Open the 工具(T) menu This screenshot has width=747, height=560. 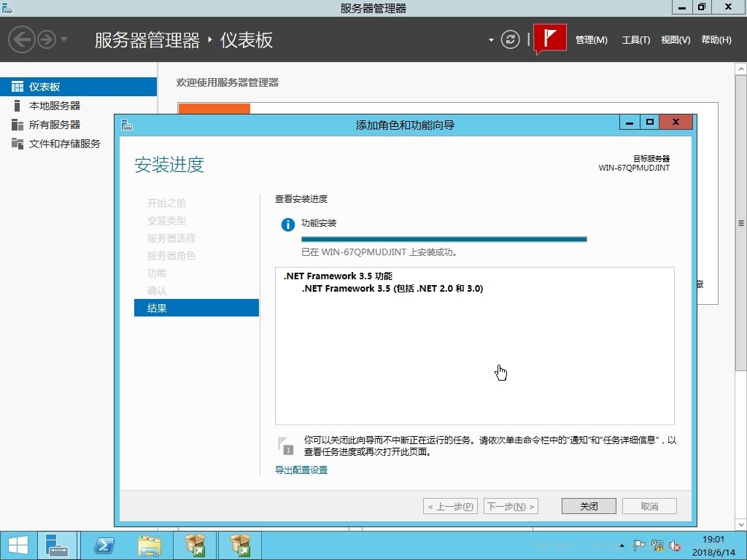coord(636,40)
